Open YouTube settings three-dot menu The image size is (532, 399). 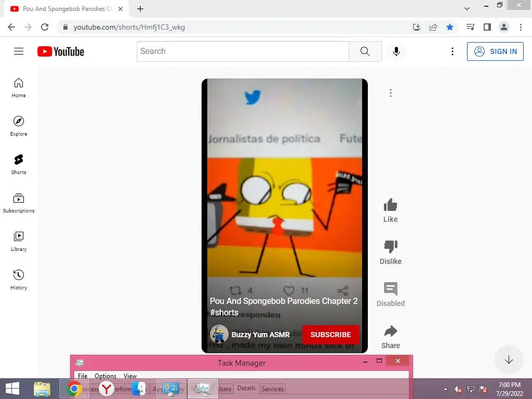pos(453,51)
